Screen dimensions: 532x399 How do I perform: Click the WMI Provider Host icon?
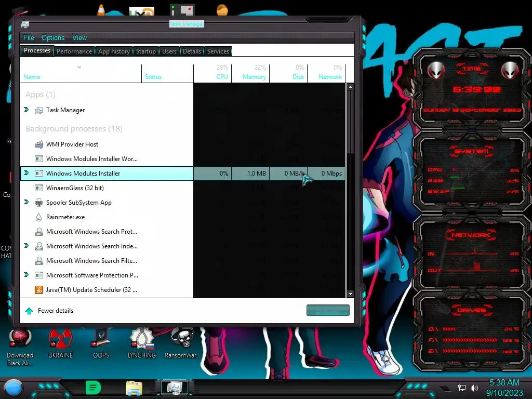click(x=39, y=144)
